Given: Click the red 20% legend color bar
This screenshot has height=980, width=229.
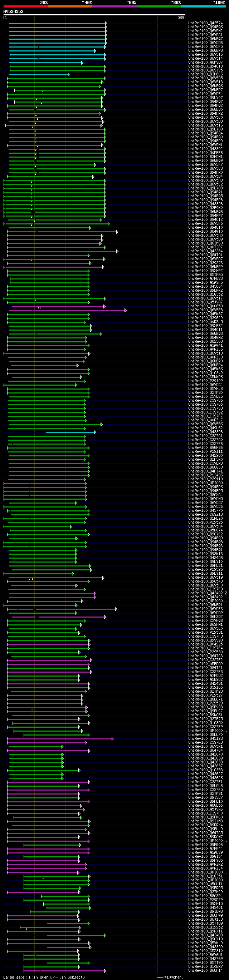Looking at the screenshot, I should (25, 6).
